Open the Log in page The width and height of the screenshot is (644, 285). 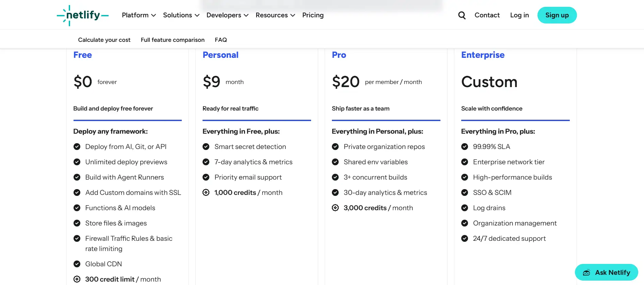coord(519,15)
